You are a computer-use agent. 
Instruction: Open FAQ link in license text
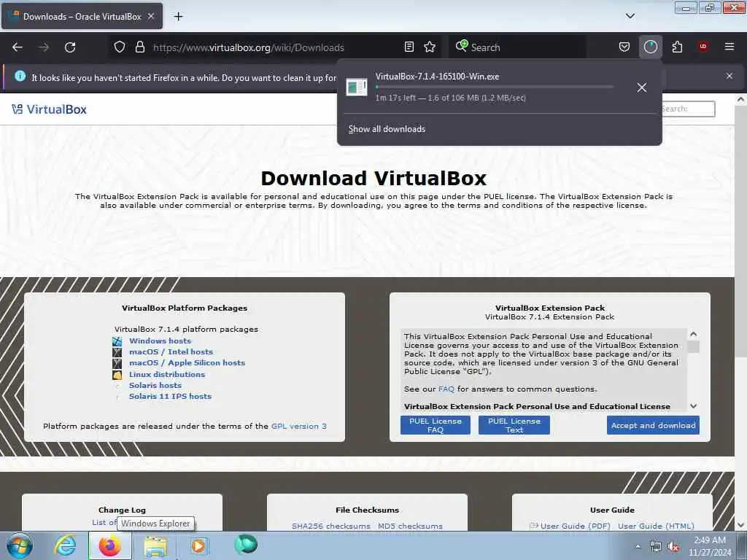coord(446,389)
